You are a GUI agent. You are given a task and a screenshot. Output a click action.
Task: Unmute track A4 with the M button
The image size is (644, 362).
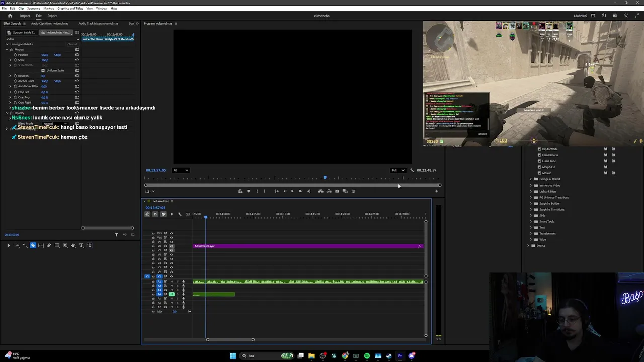[171, 294]
